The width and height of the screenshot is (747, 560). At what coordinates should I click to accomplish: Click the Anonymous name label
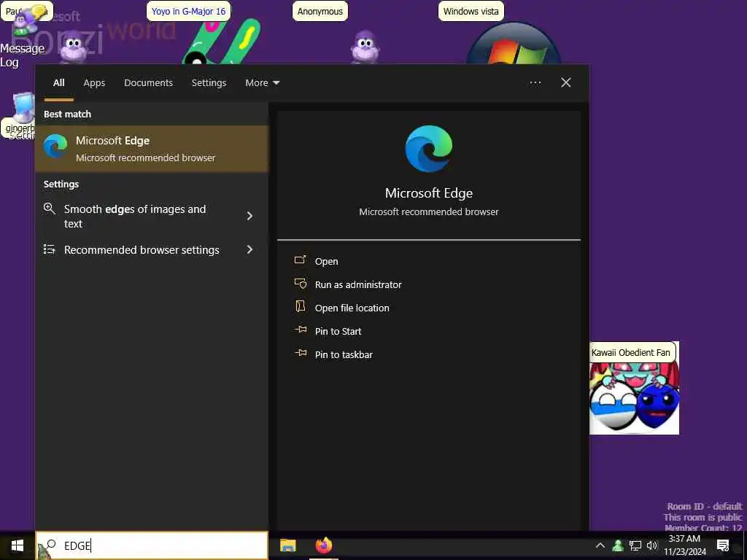pos(320,12)
